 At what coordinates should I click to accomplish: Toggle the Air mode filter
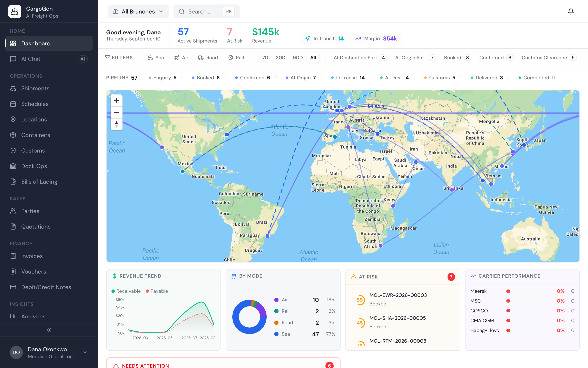[x=181, y=58]
